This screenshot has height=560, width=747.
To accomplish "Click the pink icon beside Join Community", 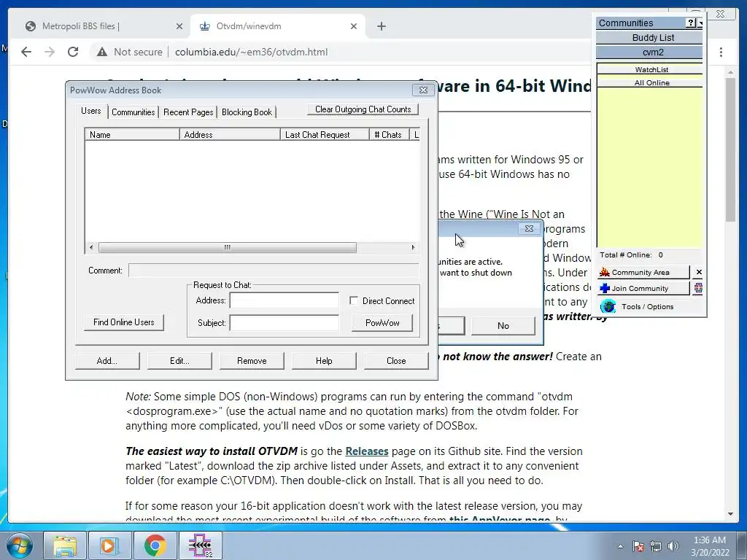I will 698,287.
